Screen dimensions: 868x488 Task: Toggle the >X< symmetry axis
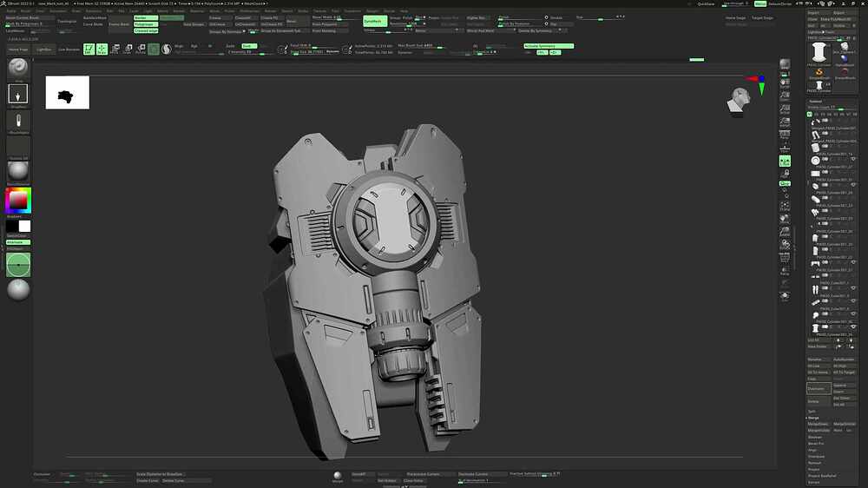pyautogui.click(x=542, y=53)
